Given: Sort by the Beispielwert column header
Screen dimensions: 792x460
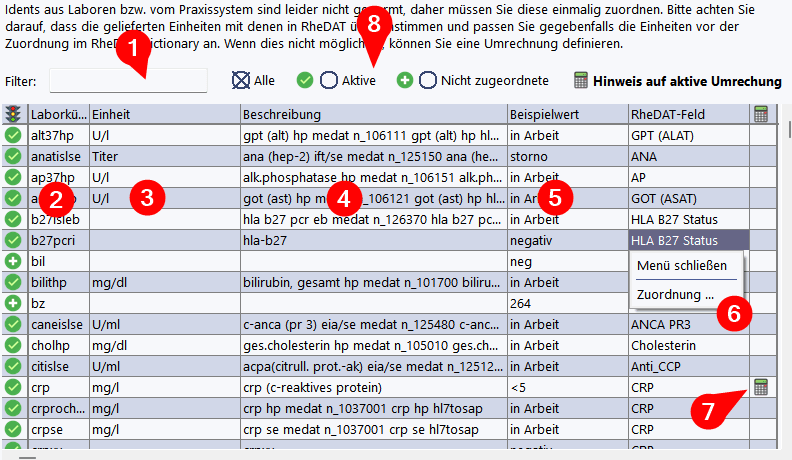Looking at the screenshot, I should pyautogui.click(x=566, y=115).
